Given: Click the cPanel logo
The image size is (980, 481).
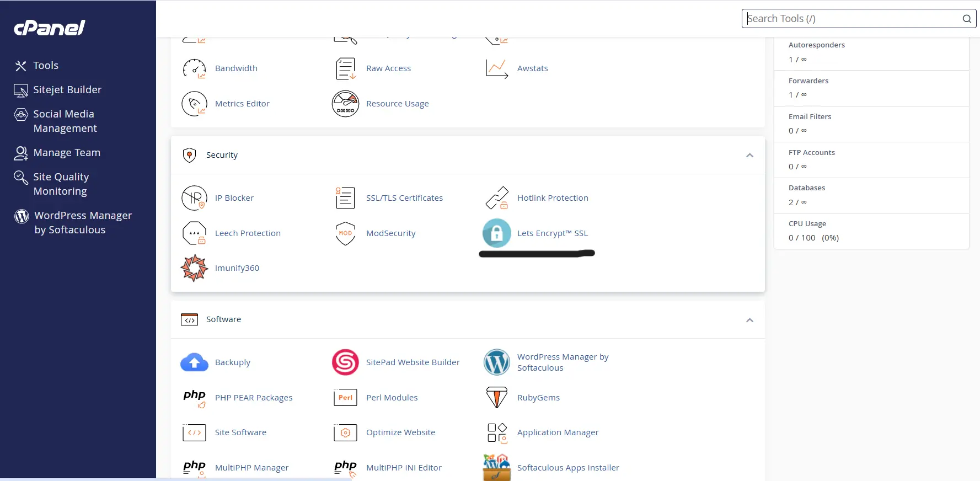Looking at the screenshot, I should click(50, 28).
